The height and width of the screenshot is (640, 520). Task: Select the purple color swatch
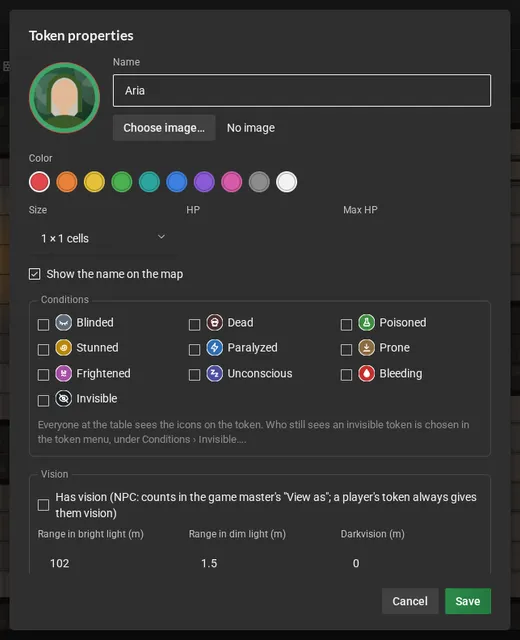204,182
